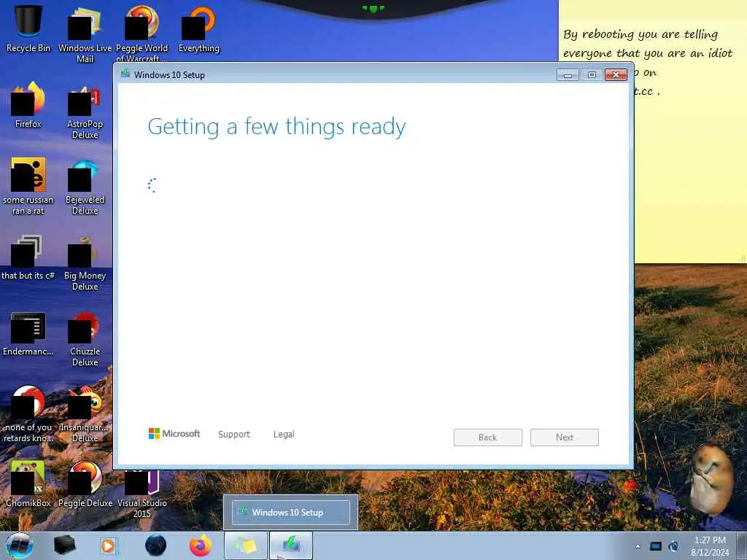
Task: Select the Visual Studio 2015 icon
Action: pos(142,494)
